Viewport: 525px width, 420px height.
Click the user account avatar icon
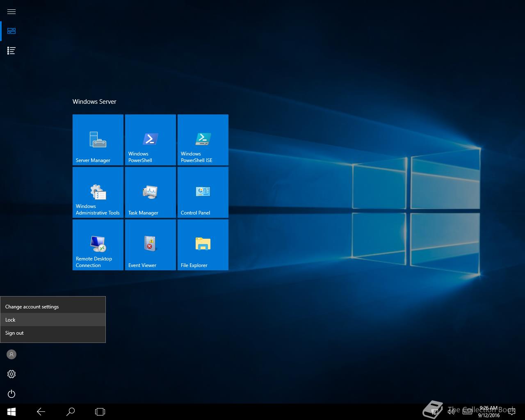pyautogui.click(x=11, y=354)
